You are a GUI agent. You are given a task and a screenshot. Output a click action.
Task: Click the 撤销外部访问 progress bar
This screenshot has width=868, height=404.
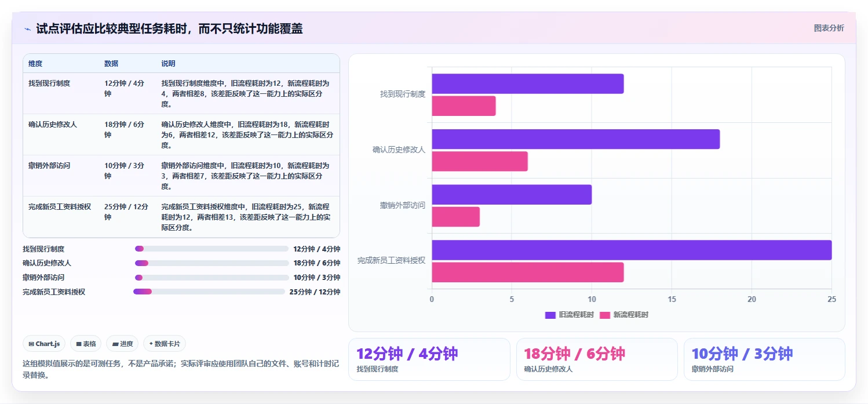coord(211,278)
